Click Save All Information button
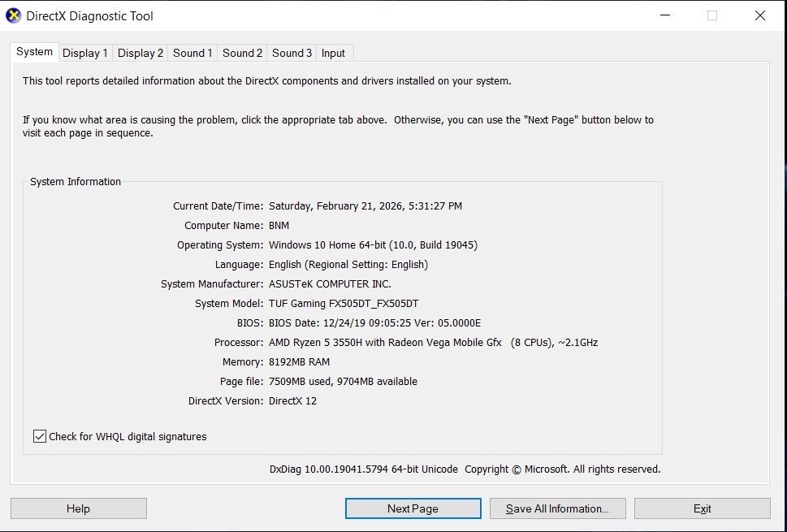Image resolution: width=787 pixels, height=532 pixels. (x=558, y=508)
